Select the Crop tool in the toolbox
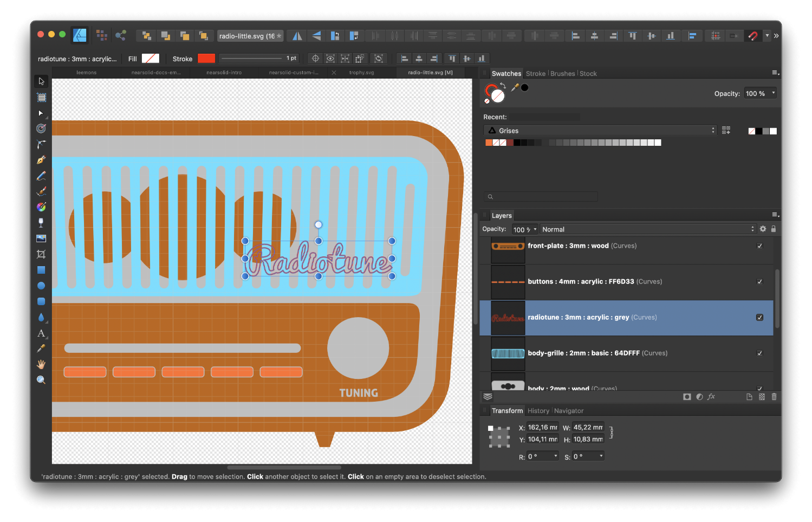Viewport: 812px width, 522px height. click(41, 254)
